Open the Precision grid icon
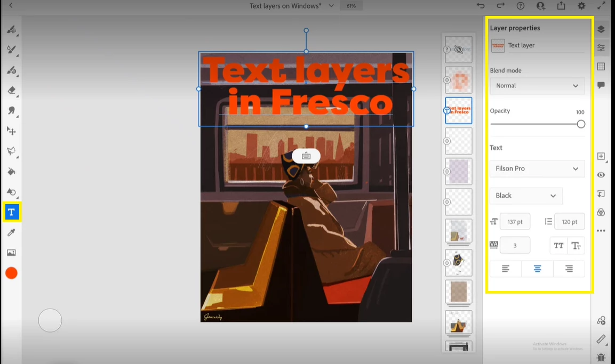This screenshot has height=364, width=615. [x=601, y=66]
